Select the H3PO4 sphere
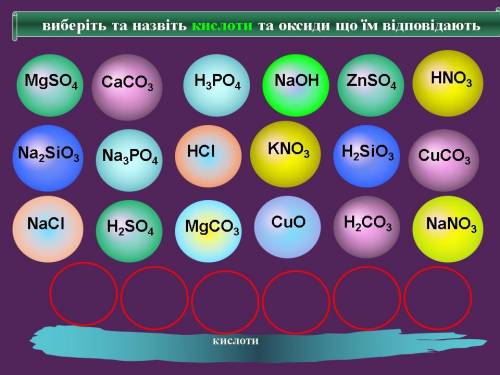Image resolution: width=500 pixels, height=375 pixels. [x=217, y=85]
